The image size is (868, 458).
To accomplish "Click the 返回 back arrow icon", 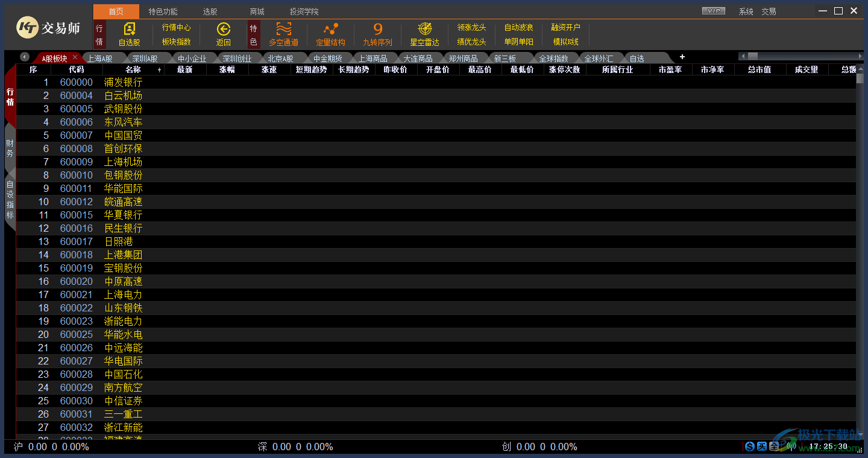I will 224,34.
